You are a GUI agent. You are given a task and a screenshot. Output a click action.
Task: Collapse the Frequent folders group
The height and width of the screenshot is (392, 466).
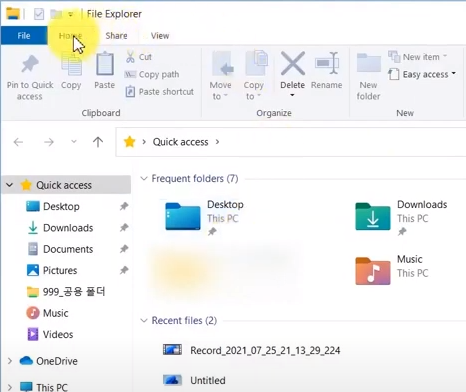pos(144,179)
